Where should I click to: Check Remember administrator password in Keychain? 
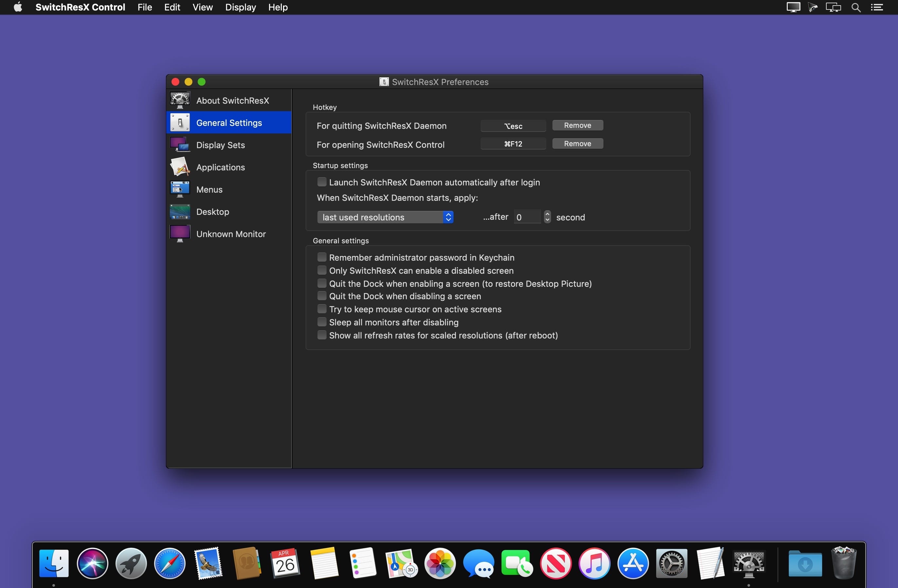click(321, 257)
